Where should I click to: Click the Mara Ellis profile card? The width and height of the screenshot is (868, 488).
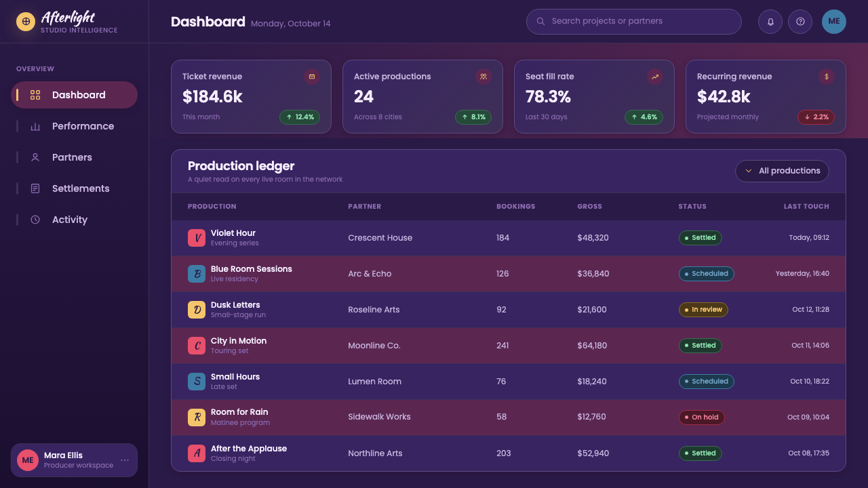(75, 460)
